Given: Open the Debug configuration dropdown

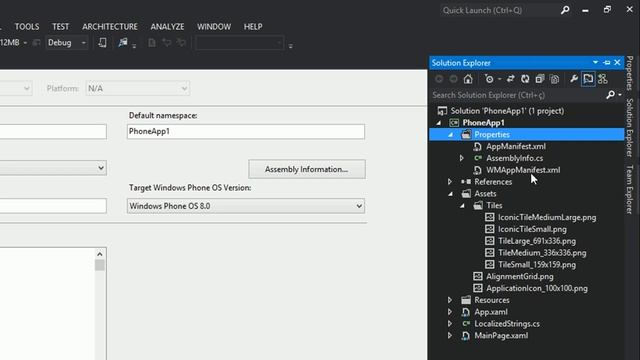Looking at the screenshot, I should (67, 42).
